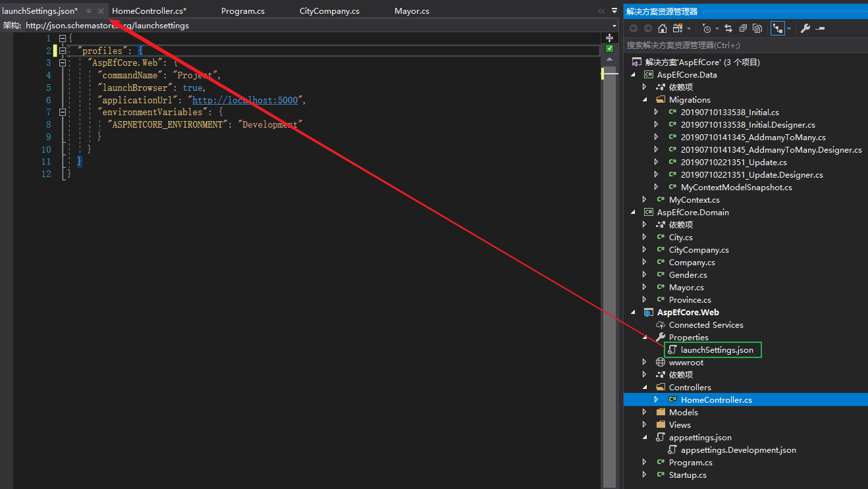Pin the launchSettings.json tab
This screenshot has width=868, height=489.
tap(88, 11)
